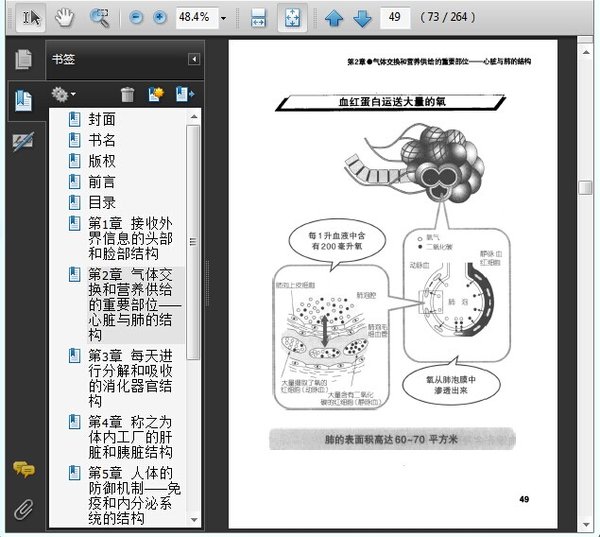Viewport: 600px width, 537px height.
Task: Click the printed page number 49 at bottom
Action: pos(524,499)
